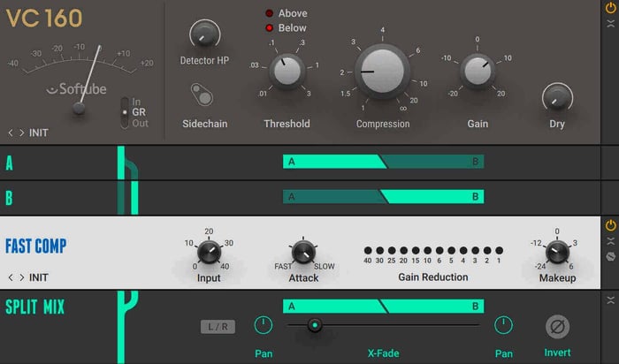Click the Fast Comp Input knob

point(209,252)
